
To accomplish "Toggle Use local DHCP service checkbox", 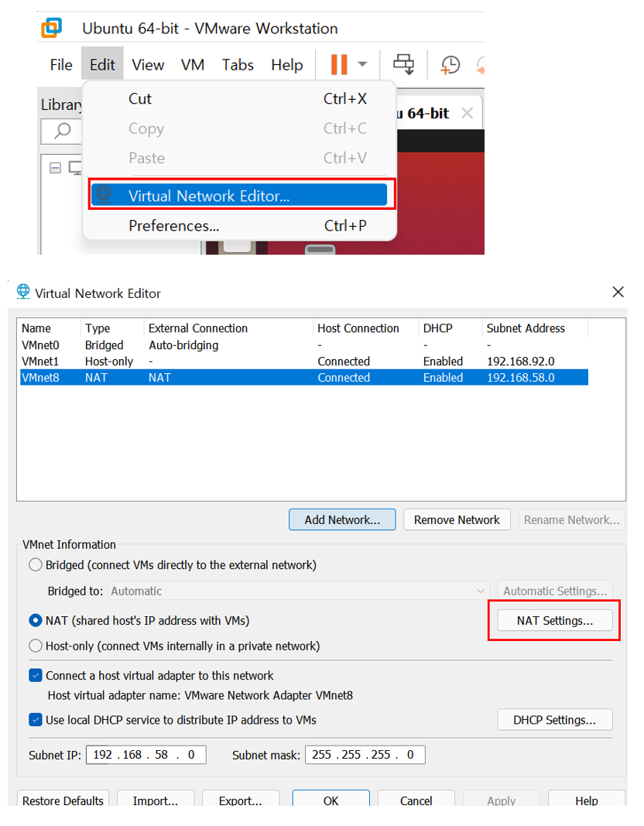I will pyautogui.click(x=36, y=720).
